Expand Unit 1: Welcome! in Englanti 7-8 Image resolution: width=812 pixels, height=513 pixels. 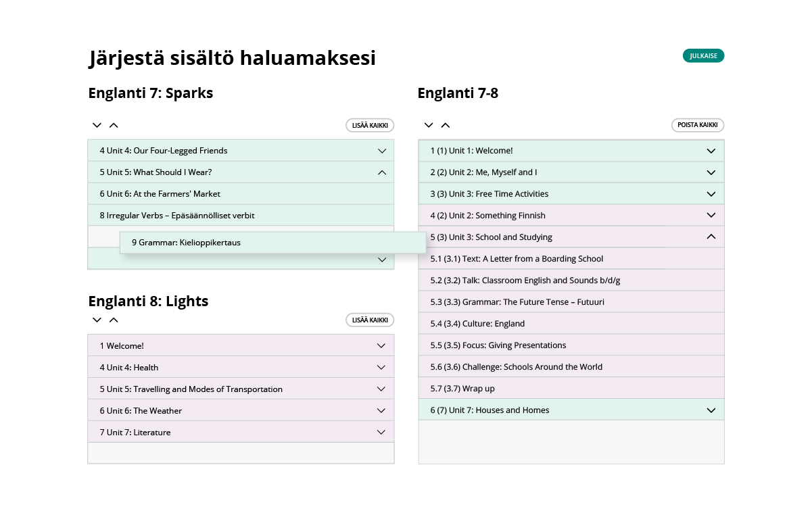(711, 151)
